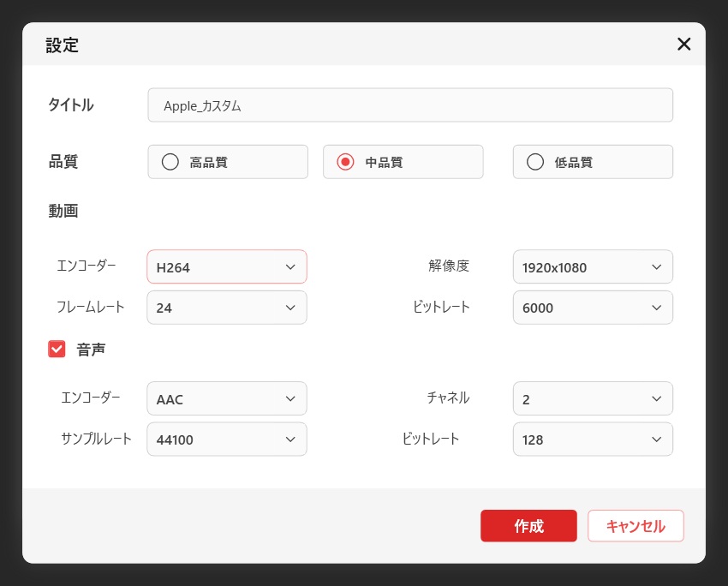Viewport: 728px width, 586px height.
Task: Click the キャンセル button
Action: (636, 526)
